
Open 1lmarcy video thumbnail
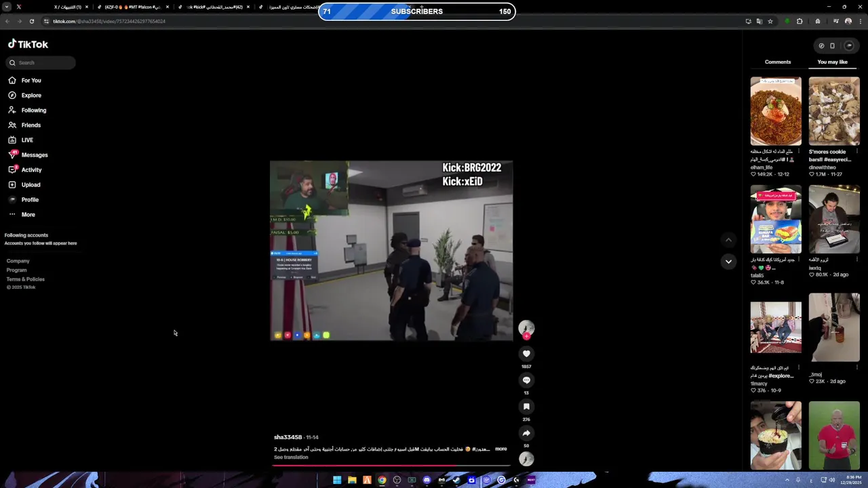(x=776, y=327)
